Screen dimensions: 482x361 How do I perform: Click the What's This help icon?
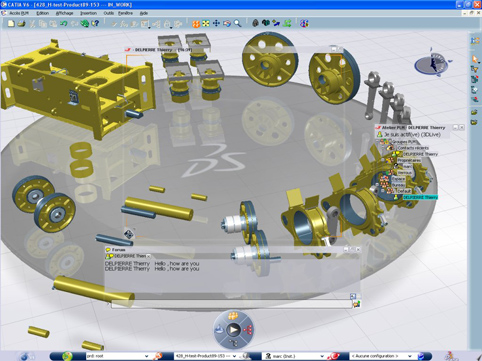(95, 23)
